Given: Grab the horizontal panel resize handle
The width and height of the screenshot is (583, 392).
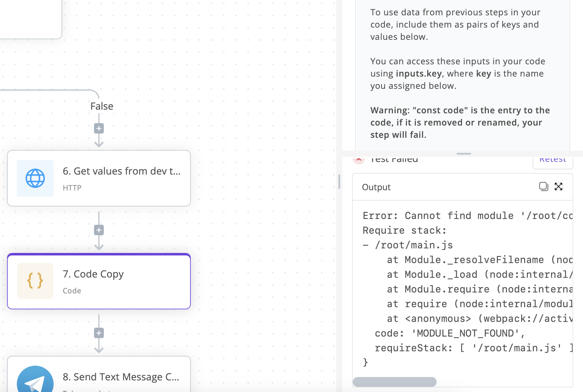Looking at the screenshot, I should coord(464,154).
